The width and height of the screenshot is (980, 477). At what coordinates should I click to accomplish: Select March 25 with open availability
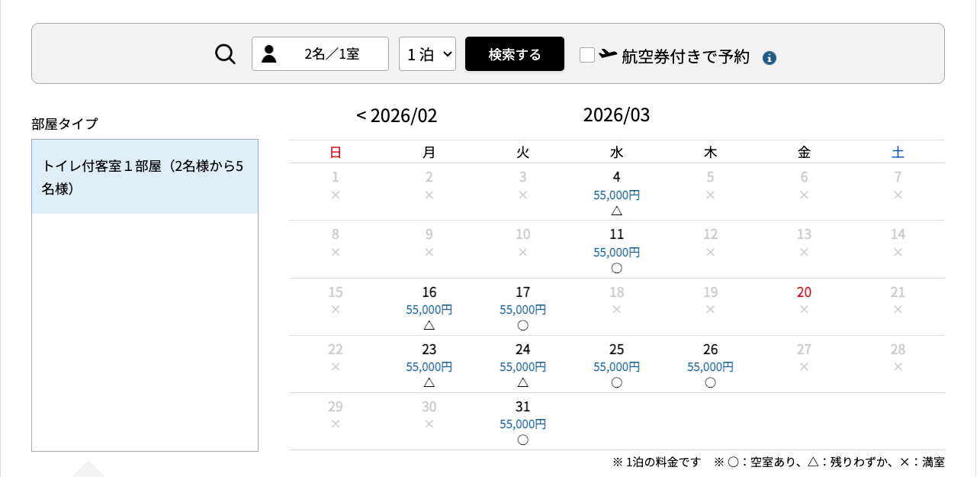click(616, 366)
